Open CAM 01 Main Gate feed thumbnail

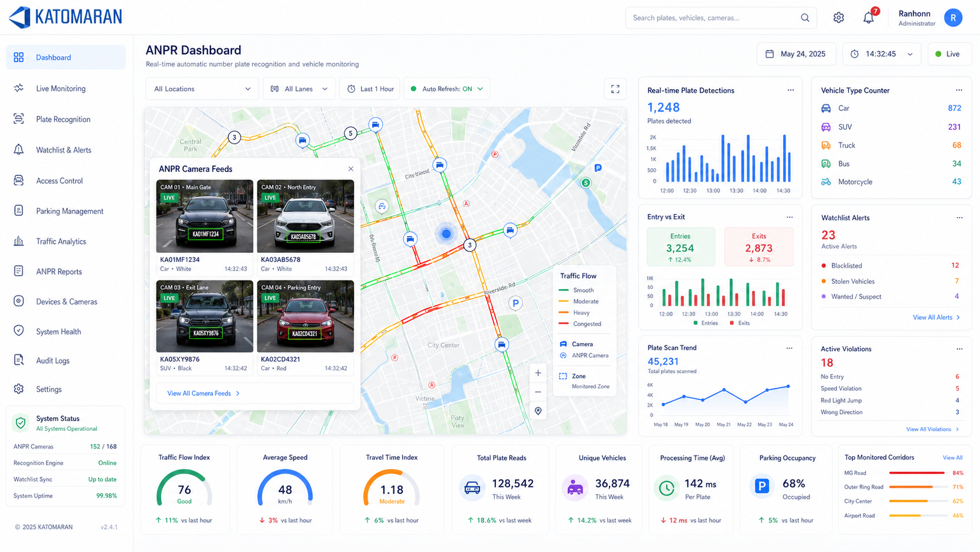coord(205,216)
